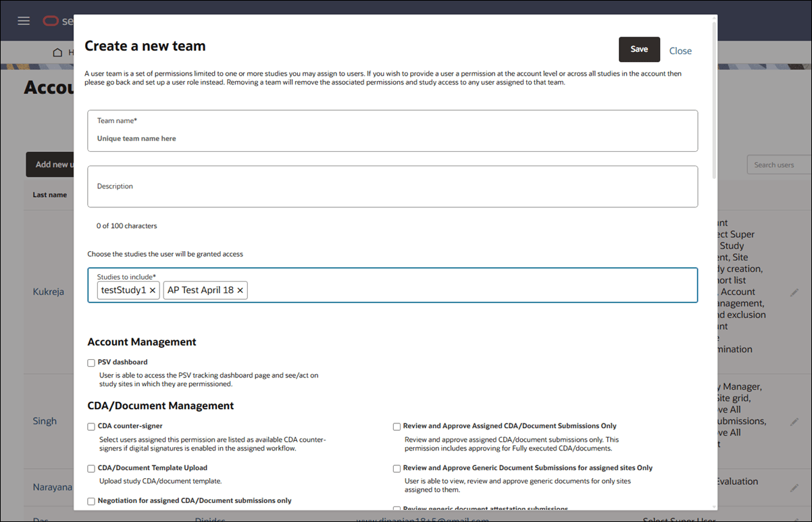812x522 pixels.
Task: Remove testStudy1 chip from studies
Action: [153, 290]
